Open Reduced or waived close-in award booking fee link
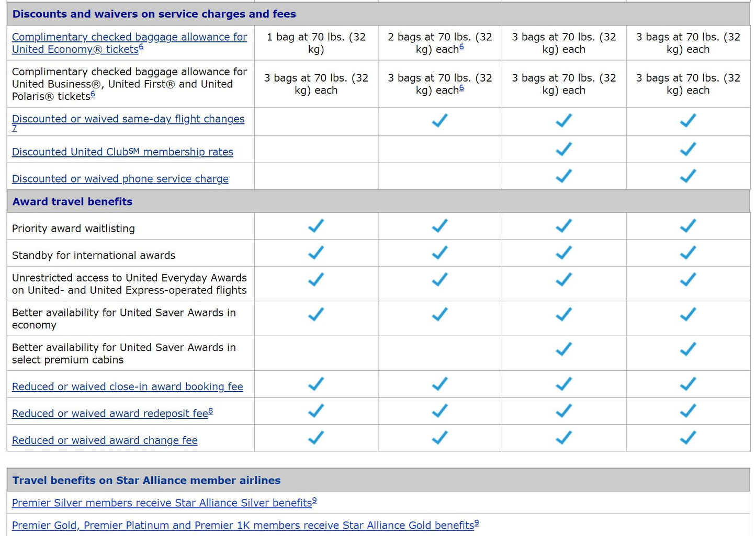Viewport: 756px width, 536px height. coord(128,386)
